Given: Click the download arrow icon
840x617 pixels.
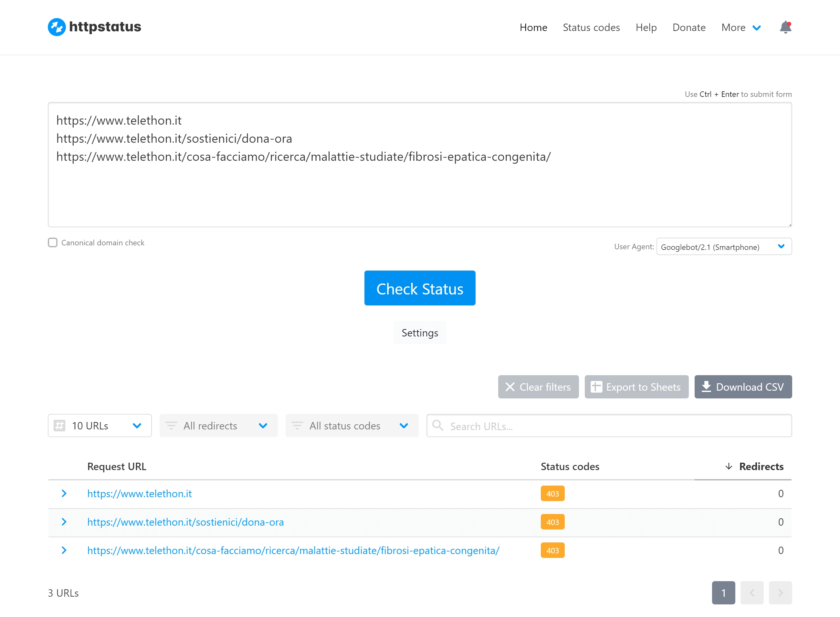Looking at the screenshot, I should click(x=706, y=386).
